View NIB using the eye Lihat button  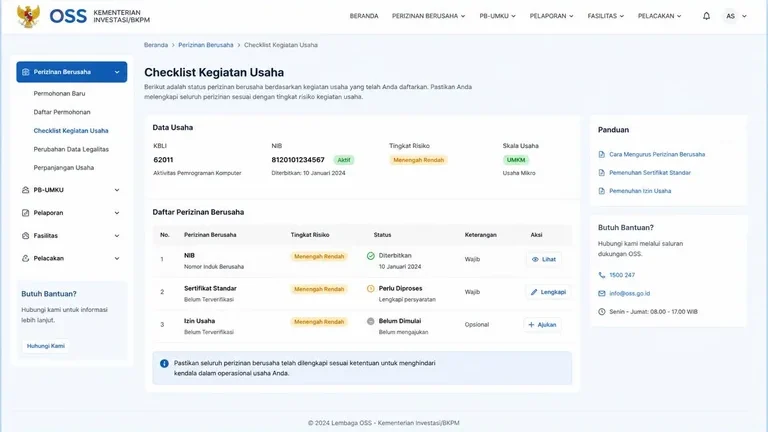click(x=544, y=259)
